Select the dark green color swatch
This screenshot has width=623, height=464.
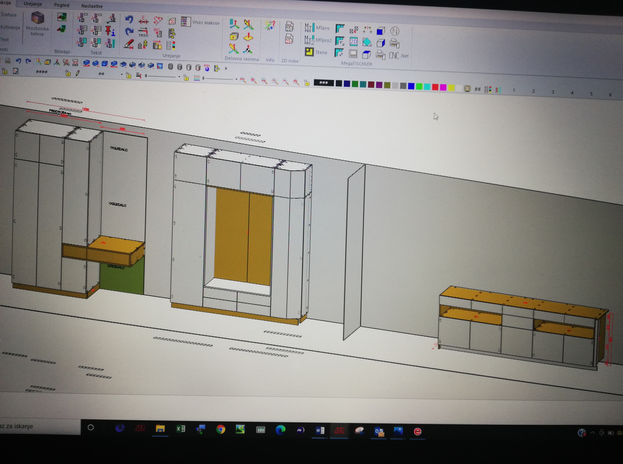coord(355,84)
